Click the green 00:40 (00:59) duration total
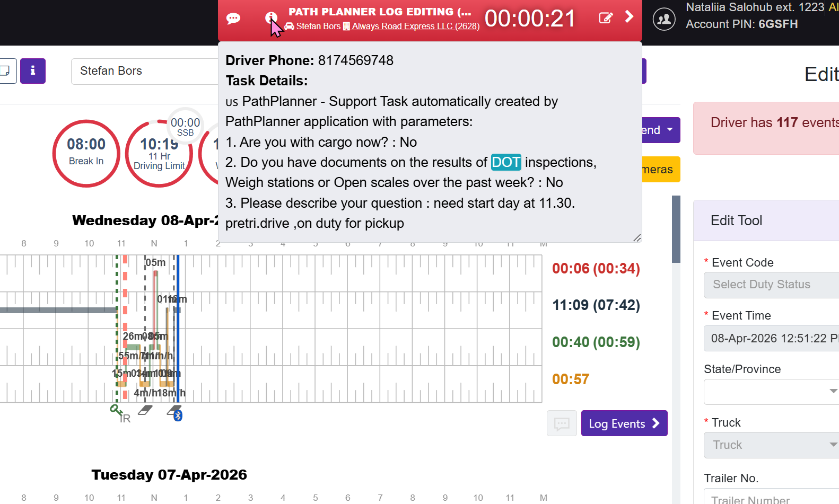Viewport: 839px width, 504px height. point(596,342)
